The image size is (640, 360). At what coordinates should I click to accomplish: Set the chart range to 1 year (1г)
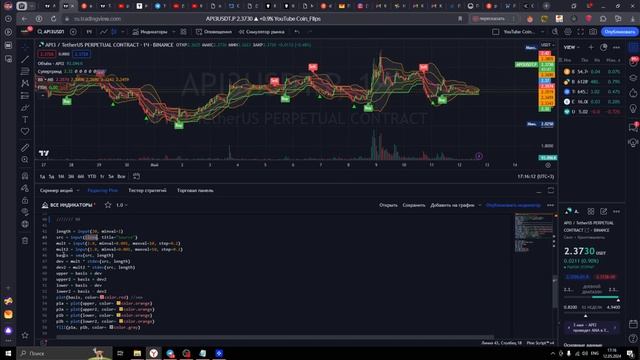(102, 176)
